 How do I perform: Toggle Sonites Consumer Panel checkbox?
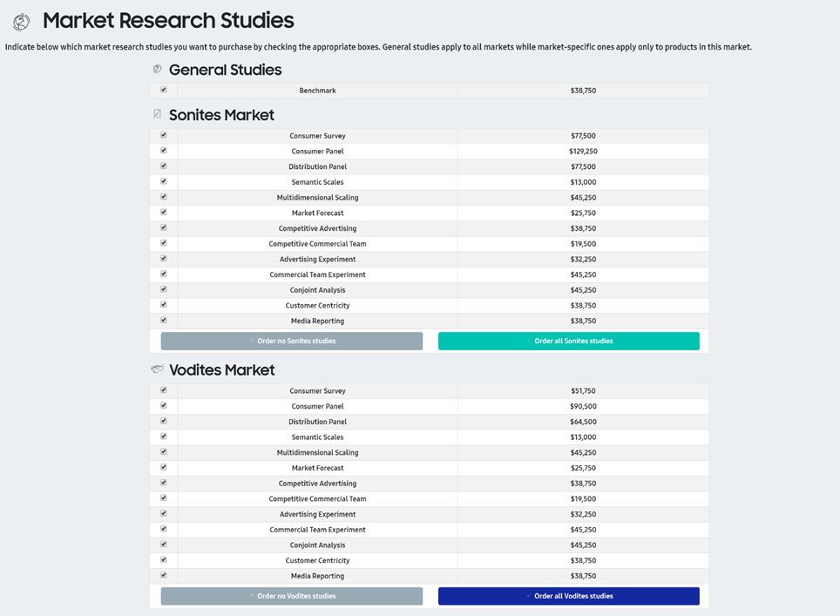(x=164, y=151)
